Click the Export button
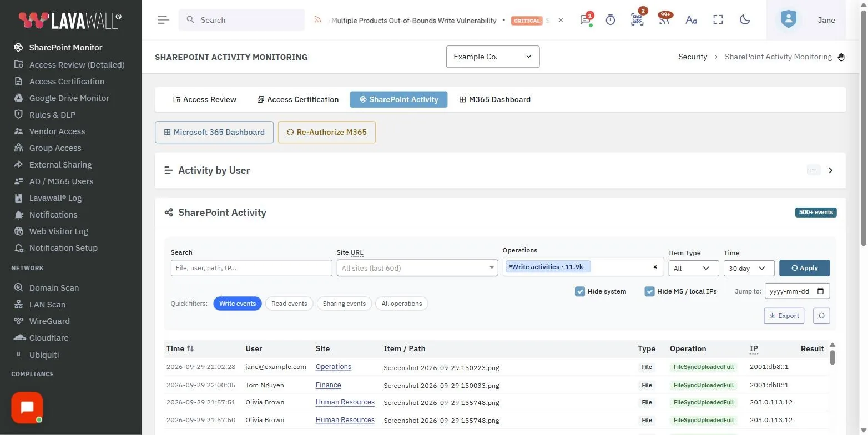 click(x=784, y=316)
